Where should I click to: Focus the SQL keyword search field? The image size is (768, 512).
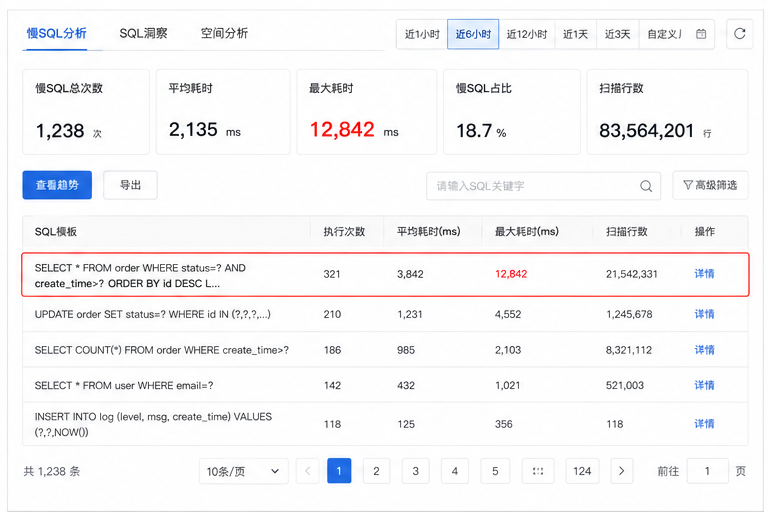coord(543,186)
